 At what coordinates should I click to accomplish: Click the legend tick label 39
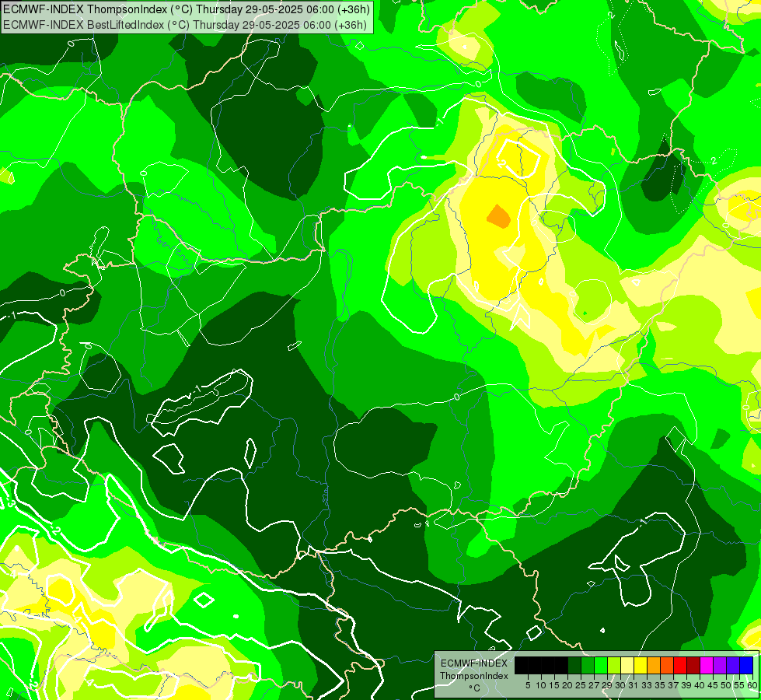click(x=686, y=685)
